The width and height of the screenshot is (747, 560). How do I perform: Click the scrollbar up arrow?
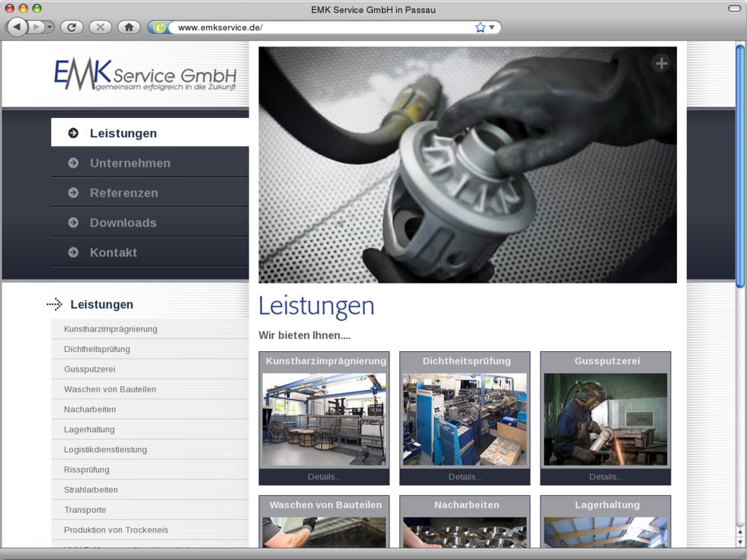click(740, 533)
